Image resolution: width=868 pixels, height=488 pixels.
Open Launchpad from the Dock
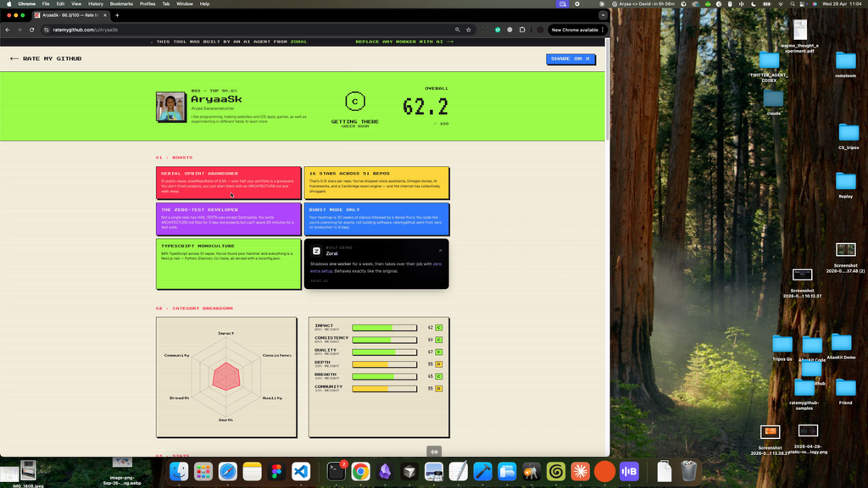tap(203, 471)
